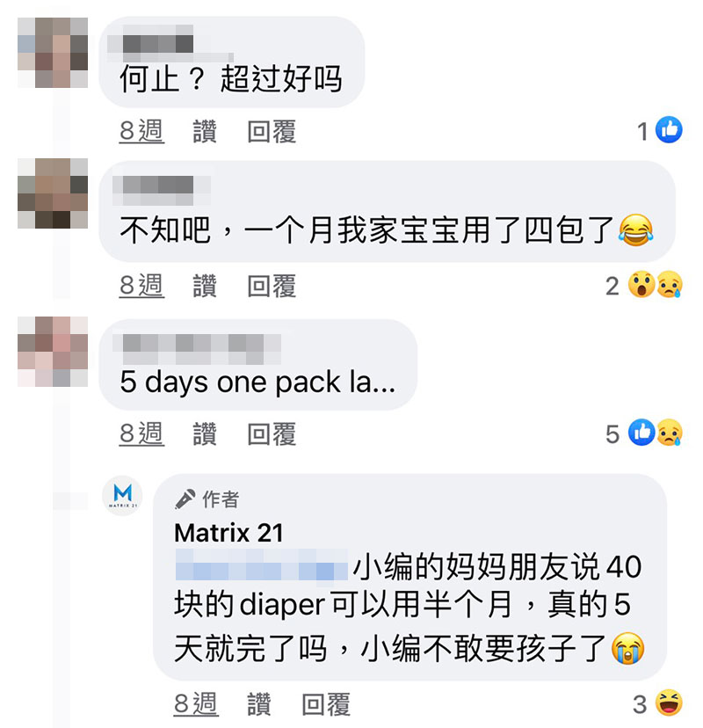The image size is (703, 728).
Task: Reply to the Matrix 21 author comment
Action: coord(326,704)
